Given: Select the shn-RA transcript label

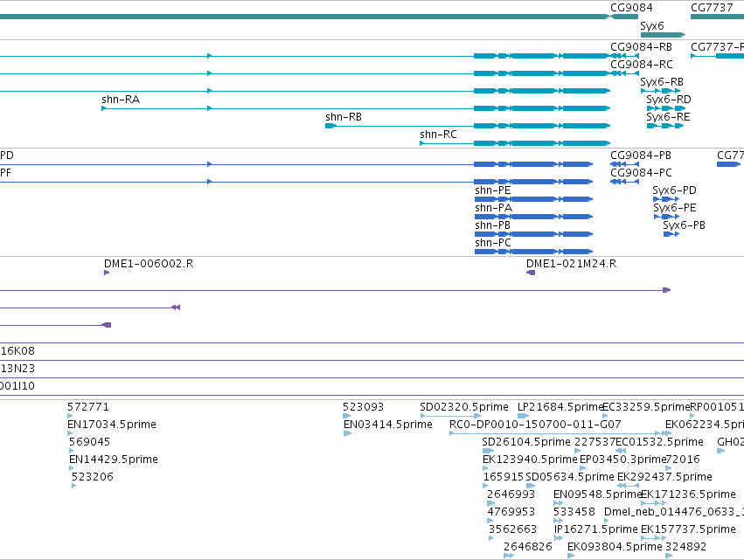Looking at the screenshot, I should pos(121,100).
